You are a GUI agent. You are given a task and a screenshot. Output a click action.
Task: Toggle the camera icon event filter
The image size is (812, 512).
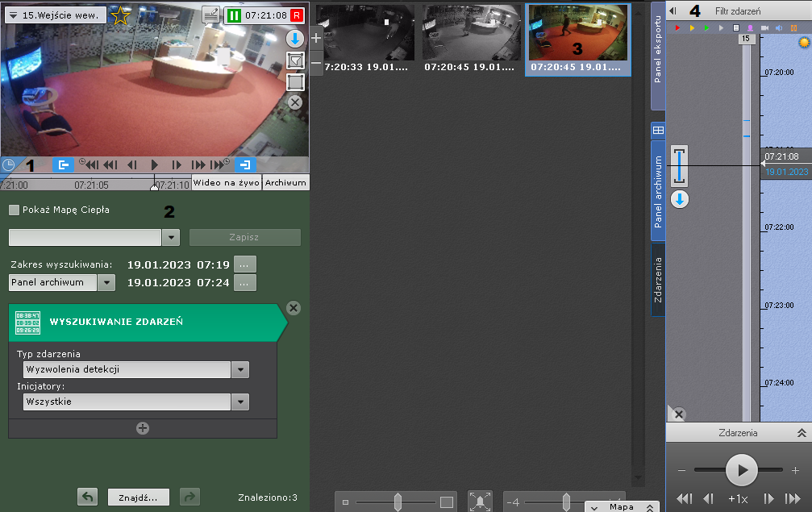pyautogui.click(x=764, y=28)
